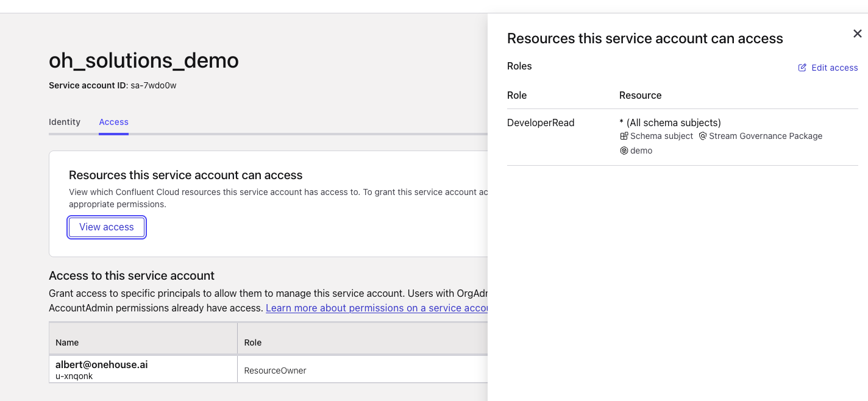Click the View access button
868x401 pixels.
(107, 227)
